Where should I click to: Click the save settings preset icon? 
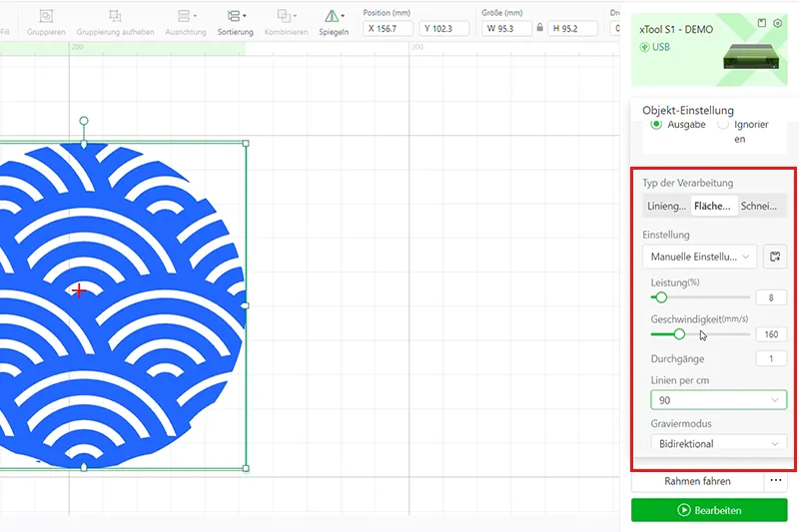point(775,257)
